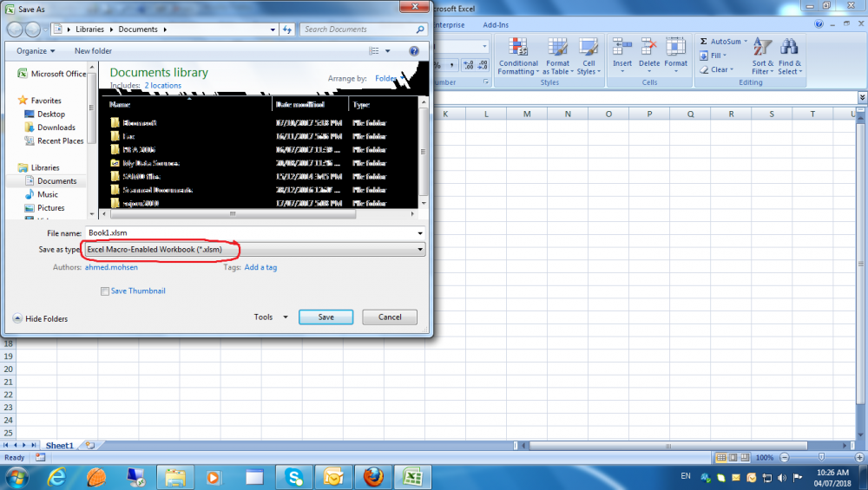The image size is (868, 490).
Task: Click the zoom in plus button
Action: pos(859,457)
